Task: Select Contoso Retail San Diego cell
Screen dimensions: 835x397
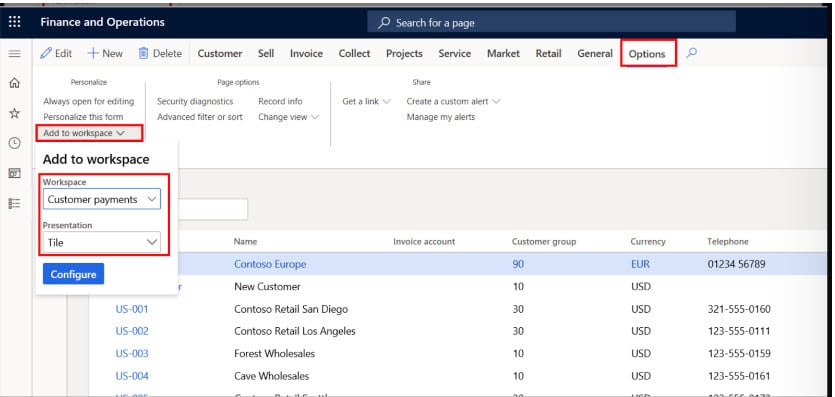Action: (x=291, y=309)
